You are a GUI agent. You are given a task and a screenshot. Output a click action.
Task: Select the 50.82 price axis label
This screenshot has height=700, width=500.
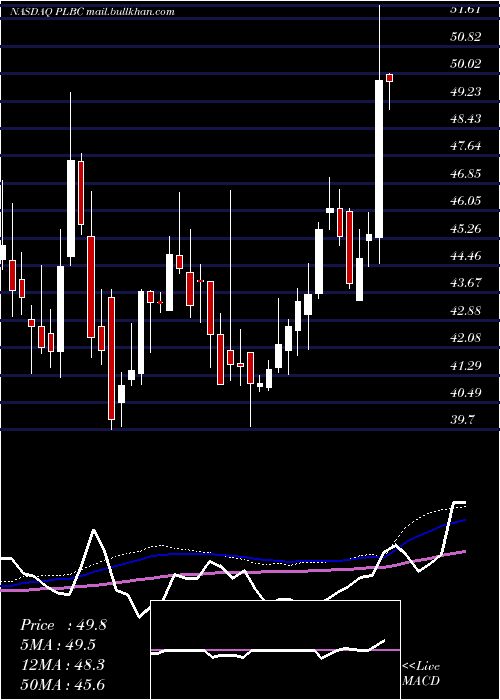466,37
